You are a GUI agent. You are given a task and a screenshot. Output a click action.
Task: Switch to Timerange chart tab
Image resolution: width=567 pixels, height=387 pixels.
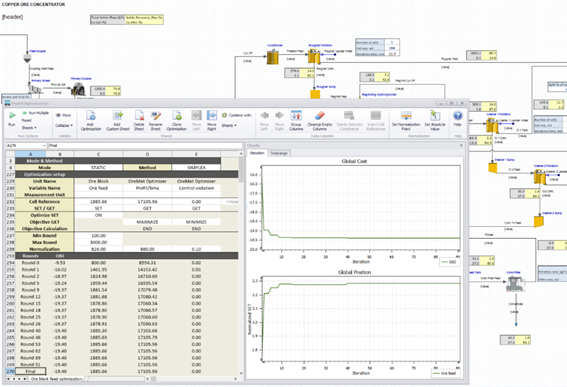pos(279,153)
